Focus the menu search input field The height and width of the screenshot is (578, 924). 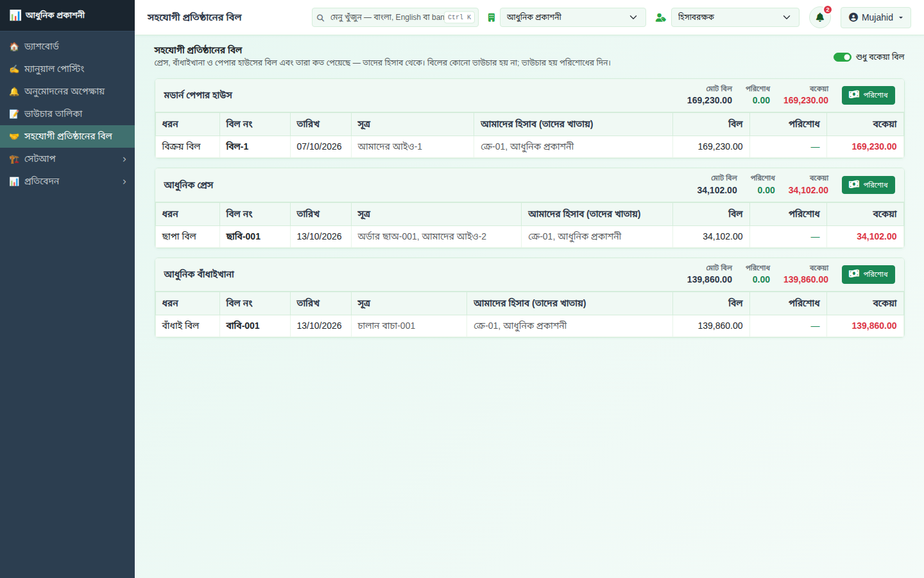point(395,17)
